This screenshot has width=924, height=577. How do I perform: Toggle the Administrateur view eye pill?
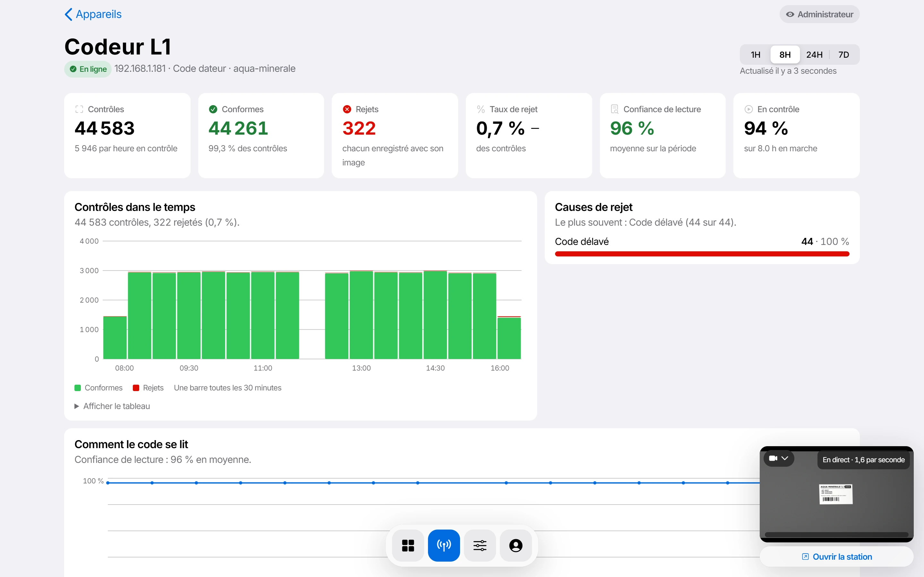pyautogui.click(x=819, y=14)
